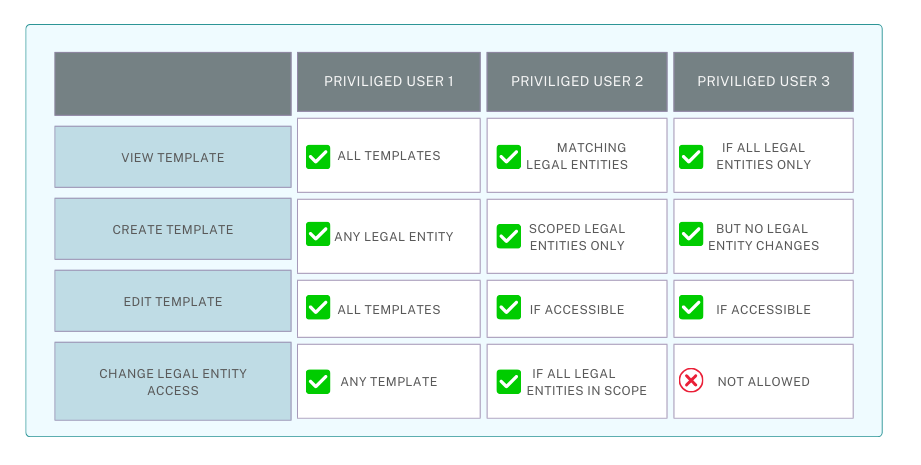The height and width of the screenshot is (465, 921).
Task: Click green check beside If All Legal Entities Only
Action: pos(691,157)
